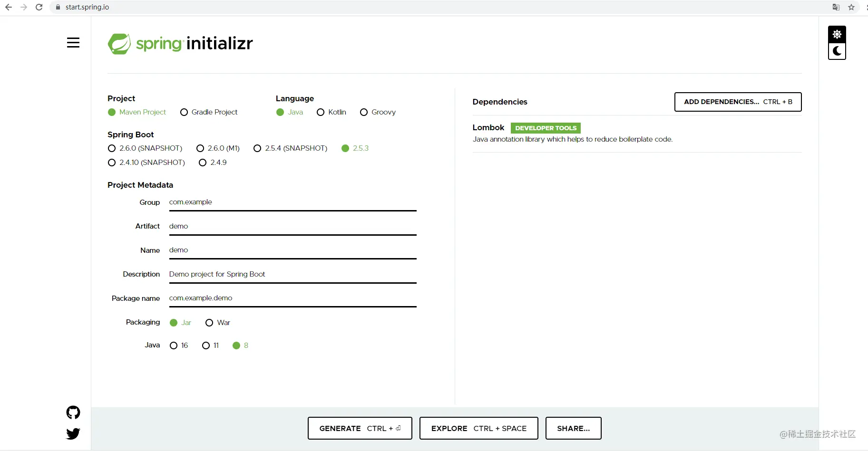
Task: Choose Kotlin as the language
Action: pyautogui.click(x=332, y=112)
